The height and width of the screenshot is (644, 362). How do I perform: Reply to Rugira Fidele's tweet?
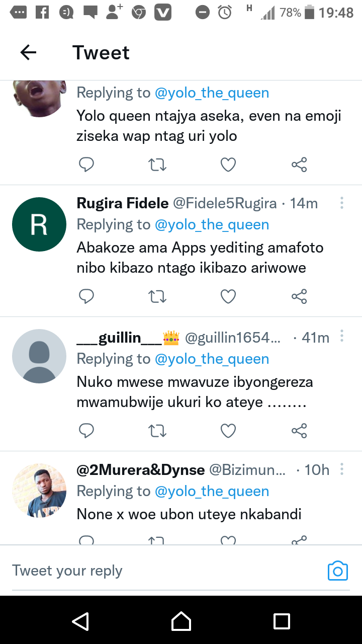pyautogui.click(x=86, y=297)
